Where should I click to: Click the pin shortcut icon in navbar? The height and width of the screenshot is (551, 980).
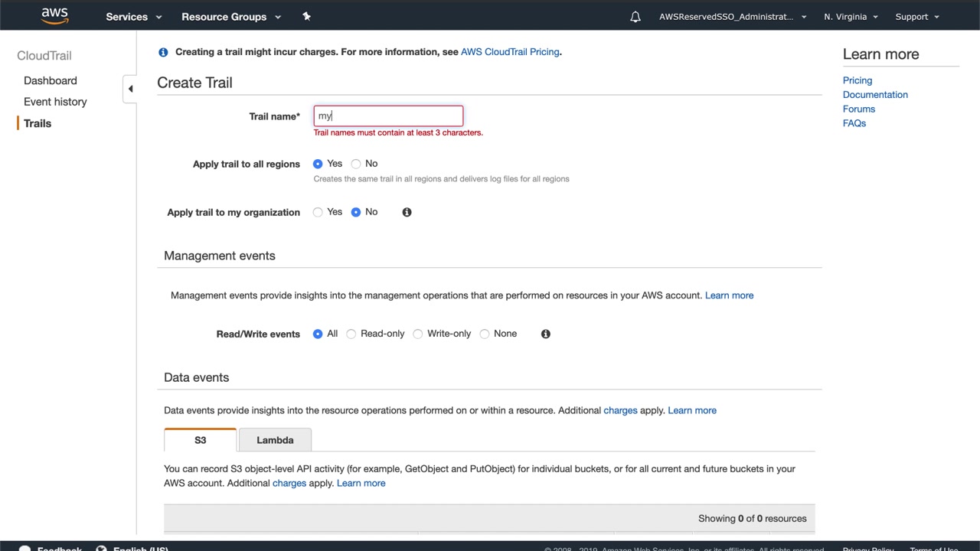click(x=306, y=16)
